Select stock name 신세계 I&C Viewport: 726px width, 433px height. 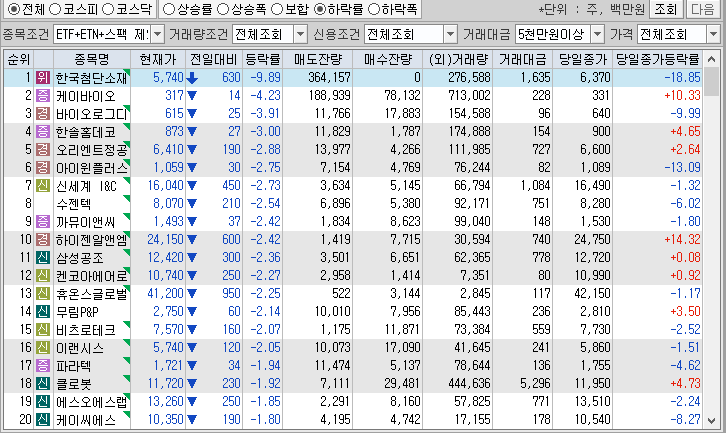(86, 186)
